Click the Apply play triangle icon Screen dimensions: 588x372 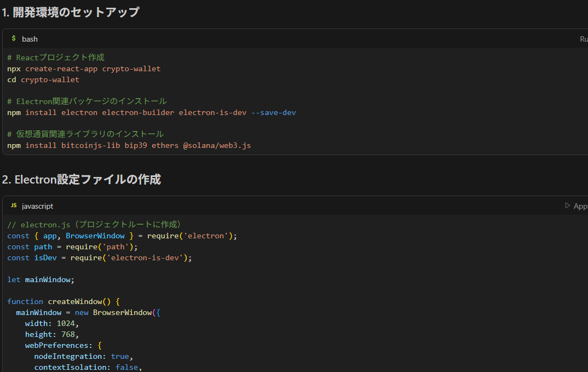point(567,205)
